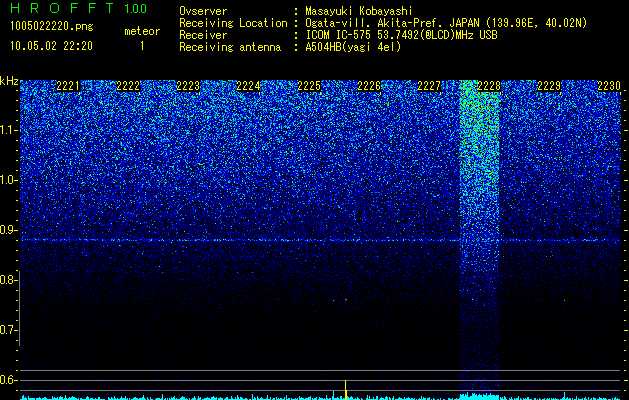Click time marker 2228
This screenshot has width=629, height=400.
(489, 86)
